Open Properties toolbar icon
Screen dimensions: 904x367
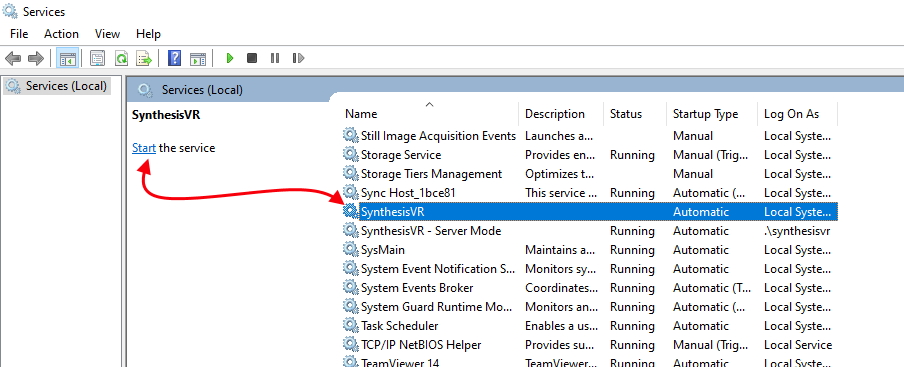(97, 58)
